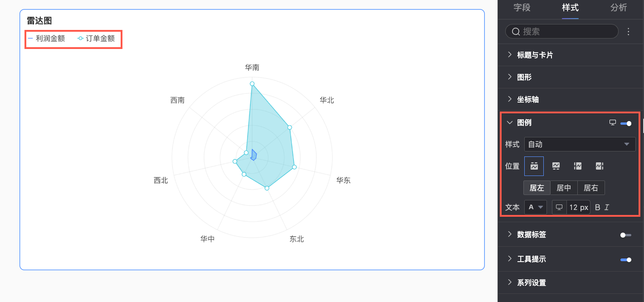Set legend position to right side

click(x=599, y=166)
